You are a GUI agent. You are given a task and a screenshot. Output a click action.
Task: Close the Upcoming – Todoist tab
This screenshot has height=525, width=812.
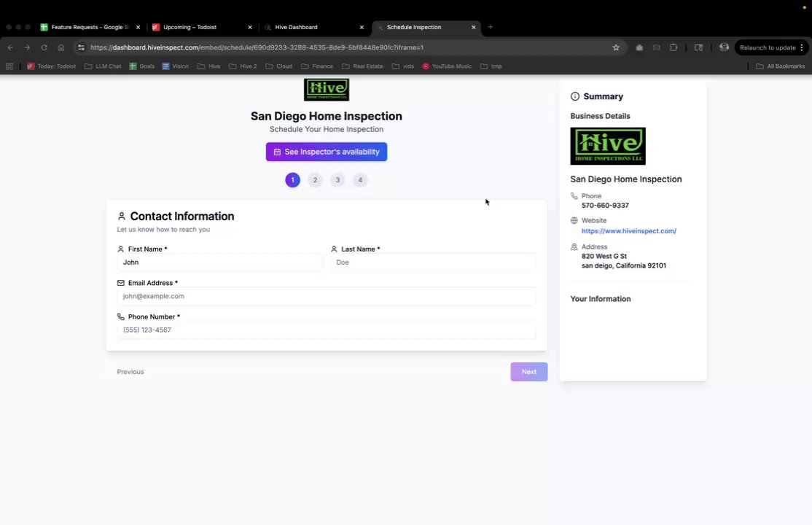249,27
